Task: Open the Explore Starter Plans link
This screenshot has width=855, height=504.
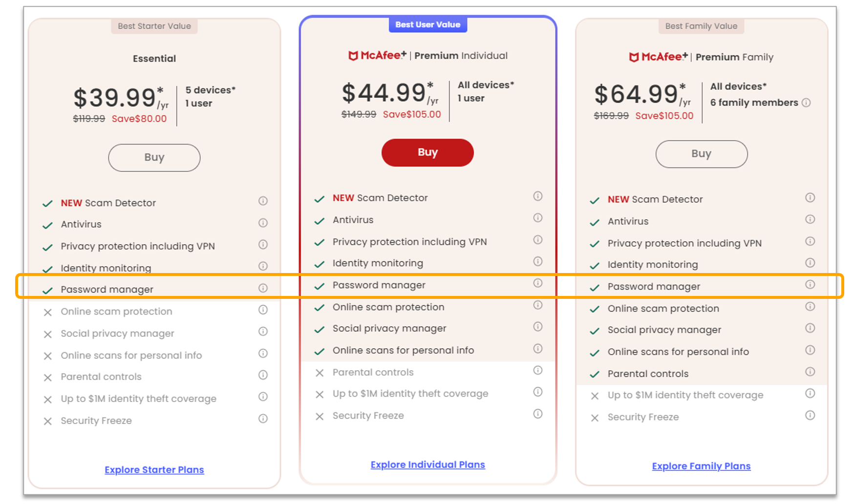Action: point(154,470)
